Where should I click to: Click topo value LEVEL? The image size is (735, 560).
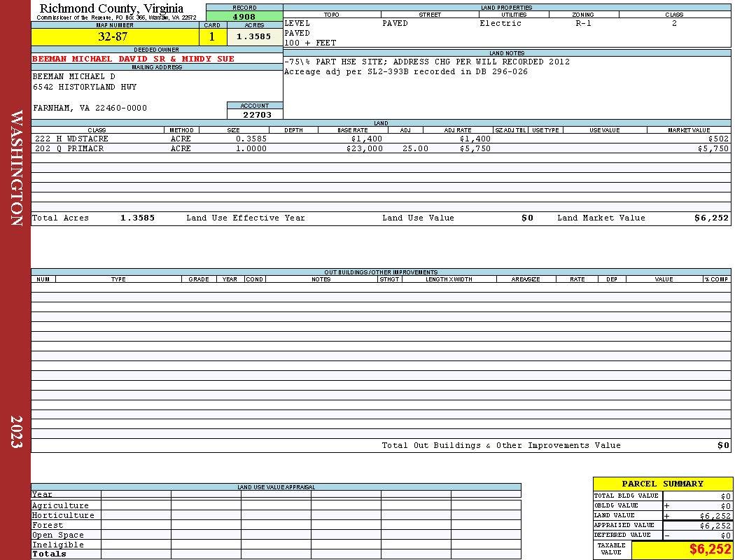point(297,23)
